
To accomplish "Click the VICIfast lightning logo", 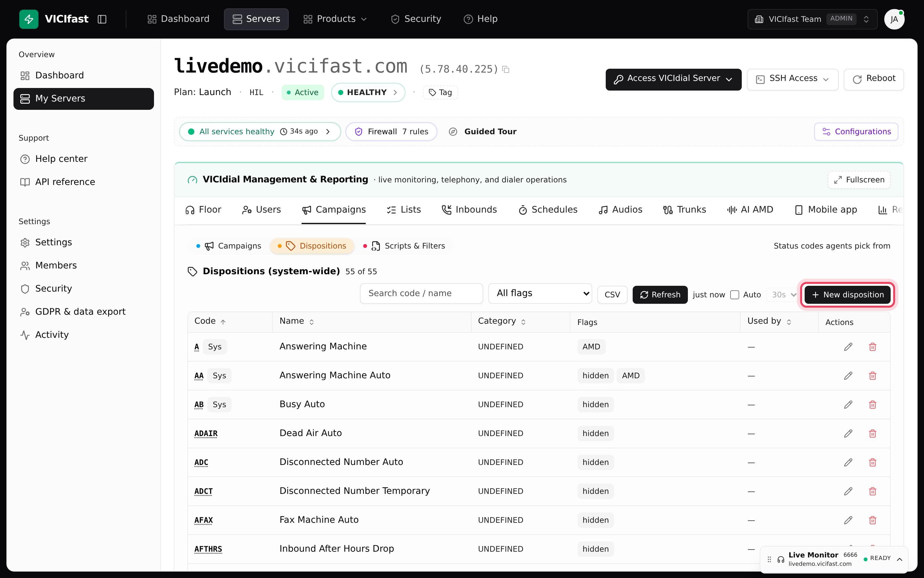I will click(x=29, y=19).
